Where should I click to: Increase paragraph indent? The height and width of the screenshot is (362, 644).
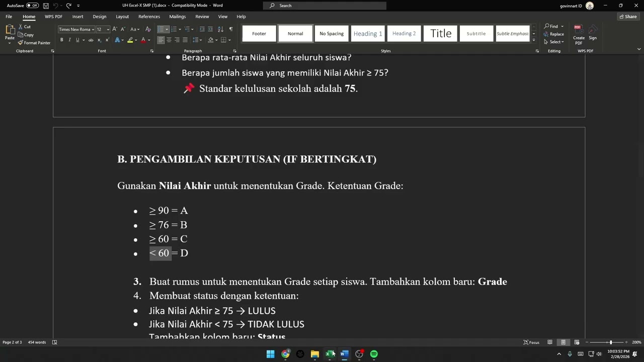[x=210, y=29]
